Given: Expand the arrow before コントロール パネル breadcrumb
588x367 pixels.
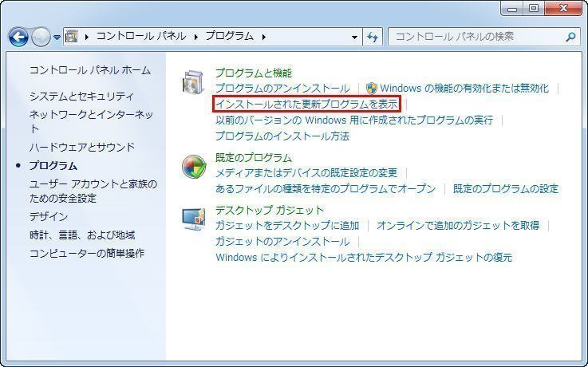Looking at the screenshot, I should pos(87,37).
